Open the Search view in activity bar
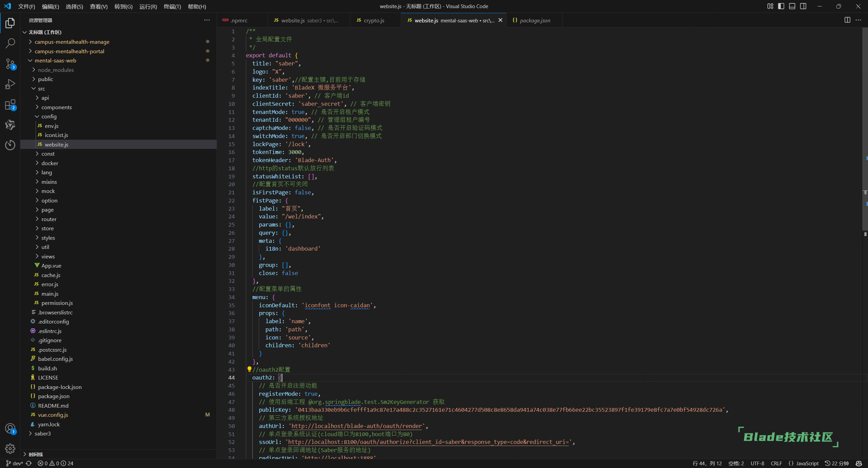This screenshot has width=868, height=468. [10, 43]
